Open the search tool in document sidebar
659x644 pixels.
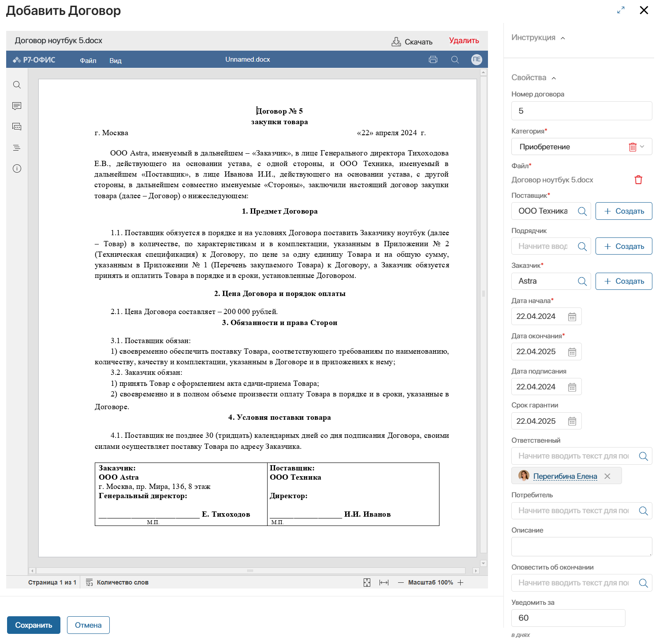pyautogui.click(x=17, y=85)
